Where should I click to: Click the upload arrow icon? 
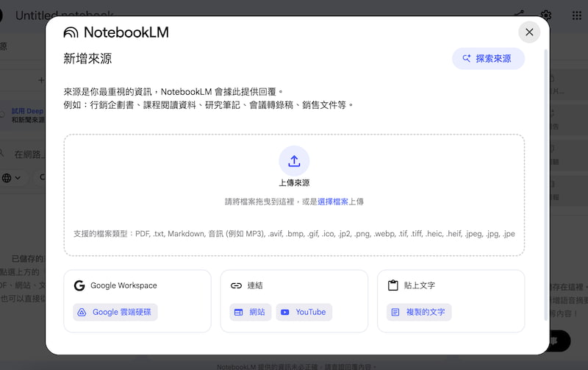coord(294,161)
